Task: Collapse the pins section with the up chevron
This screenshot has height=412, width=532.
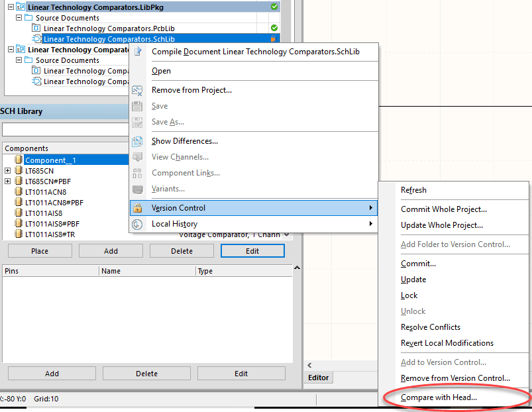Action: 297,268
